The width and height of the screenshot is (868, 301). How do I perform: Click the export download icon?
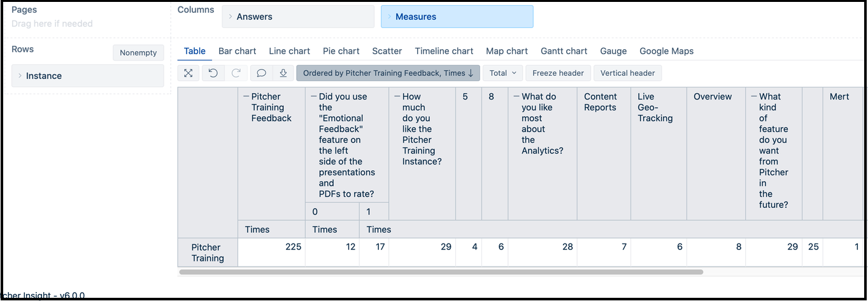pyautogui.click(x=283, y=73)
